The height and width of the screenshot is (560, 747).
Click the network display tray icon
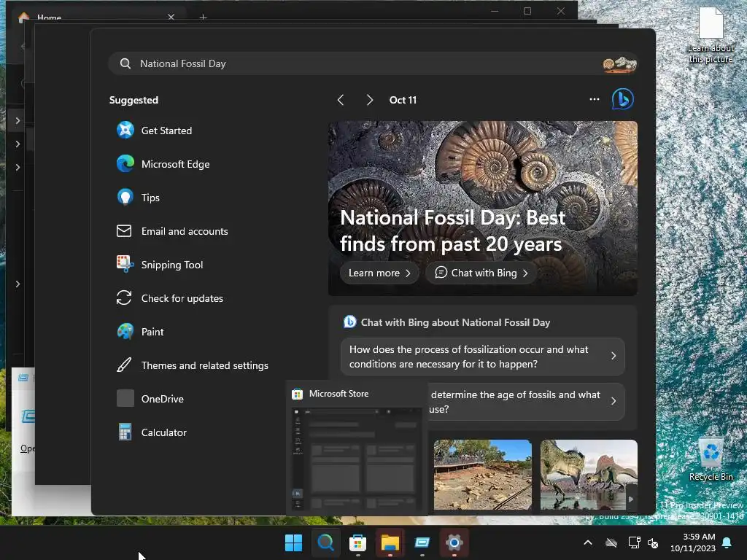pyautogui.click(x=634, y=542)
